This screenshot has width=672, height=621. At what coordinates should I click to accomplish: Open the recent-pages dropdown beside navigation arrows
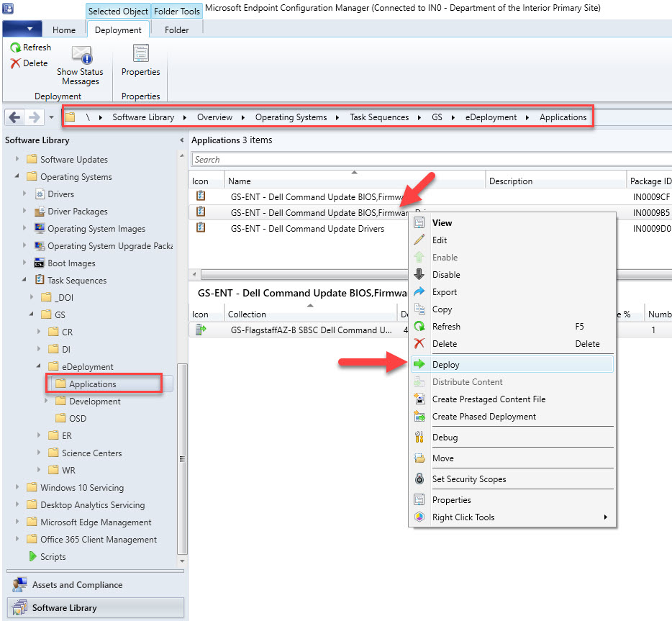pos(51,117)
